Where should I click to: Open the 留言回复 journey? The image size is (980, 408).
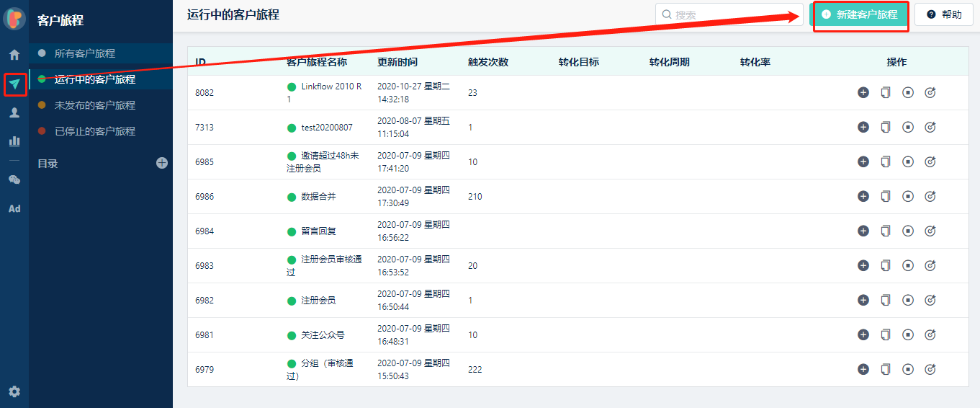coord(318,231)
